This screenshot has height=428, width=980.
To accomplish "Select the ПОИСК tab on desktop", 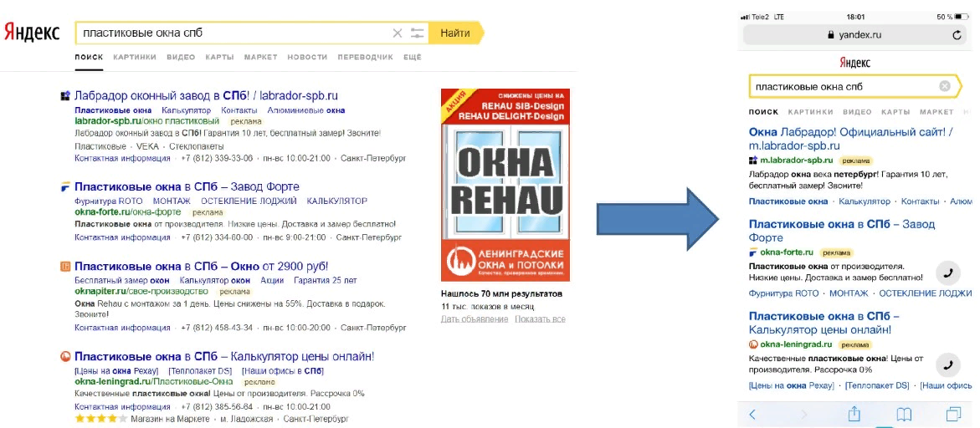I will click(89, 57).
